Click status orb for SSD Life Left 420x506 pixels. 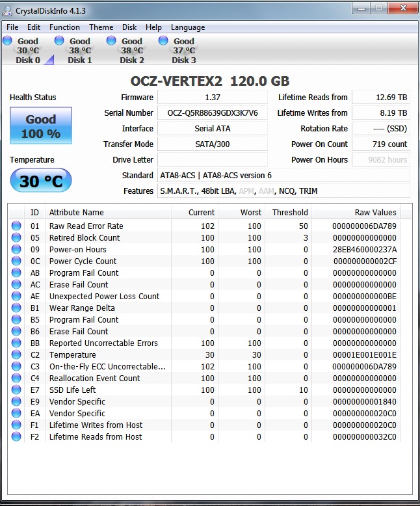(x=16, y=390)
